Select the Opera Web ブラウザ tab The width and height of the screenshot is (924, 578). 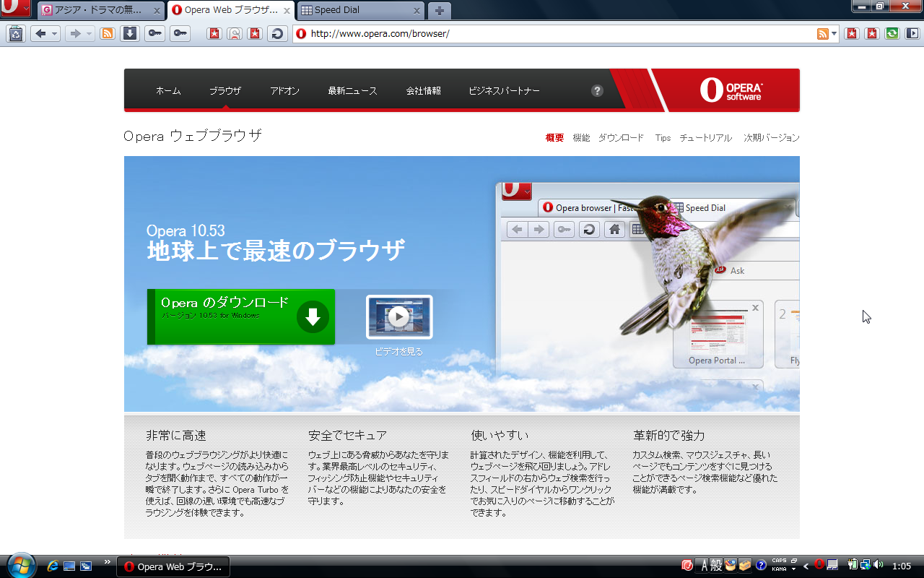(231, 10)
